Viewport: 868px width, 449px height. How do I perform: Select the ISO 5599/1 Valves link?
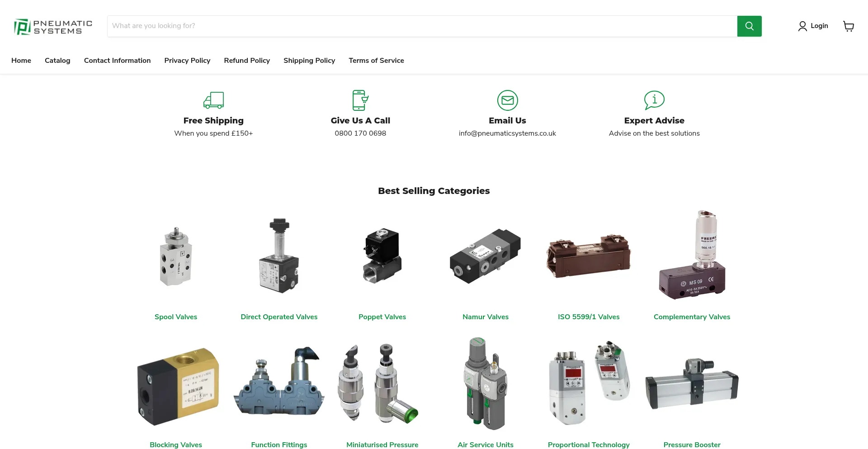(x=589, y=317)
